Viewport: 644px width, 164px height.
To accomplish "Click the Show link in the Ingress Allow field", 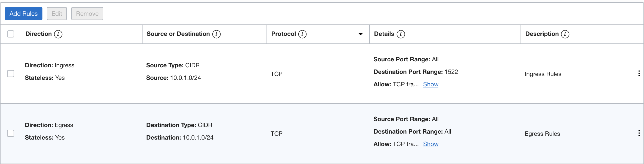I will [x=431, y=84].
